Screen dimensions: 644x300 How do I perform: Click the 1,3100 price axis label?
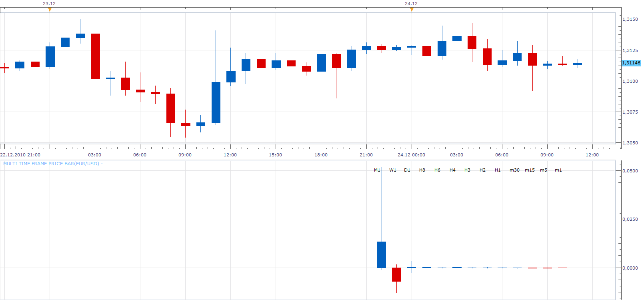(630, 81)
